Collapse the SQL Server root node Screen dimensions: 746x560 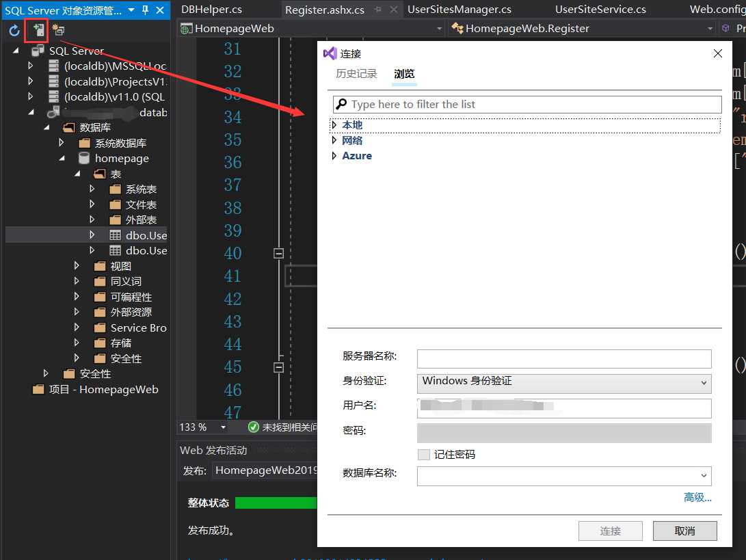click(x=16, y=51)
